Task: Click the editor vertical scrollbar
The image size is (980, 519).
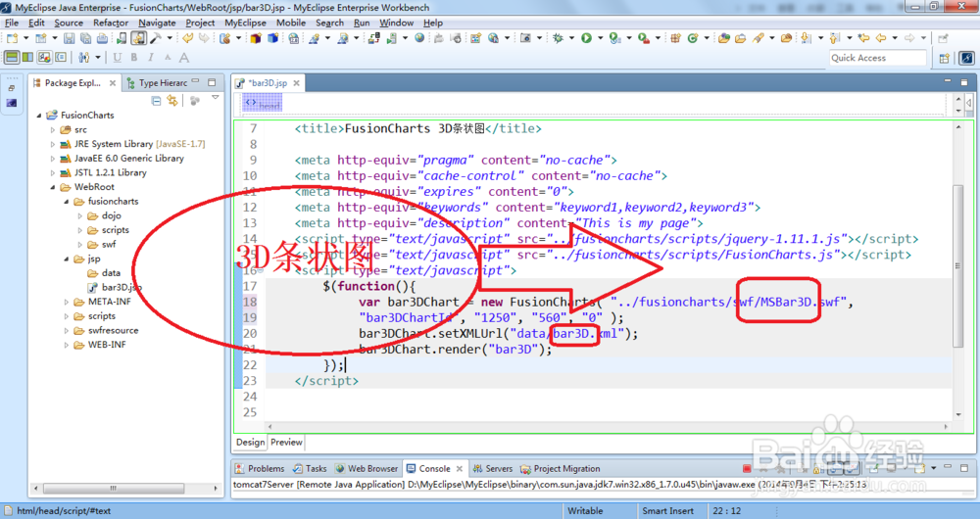Action: (958, 265)
